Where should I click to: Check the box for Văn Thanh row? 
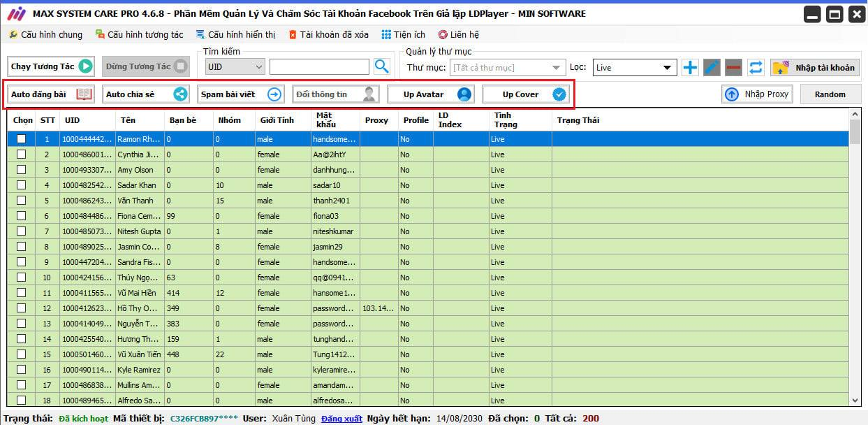tap(21, 201)
